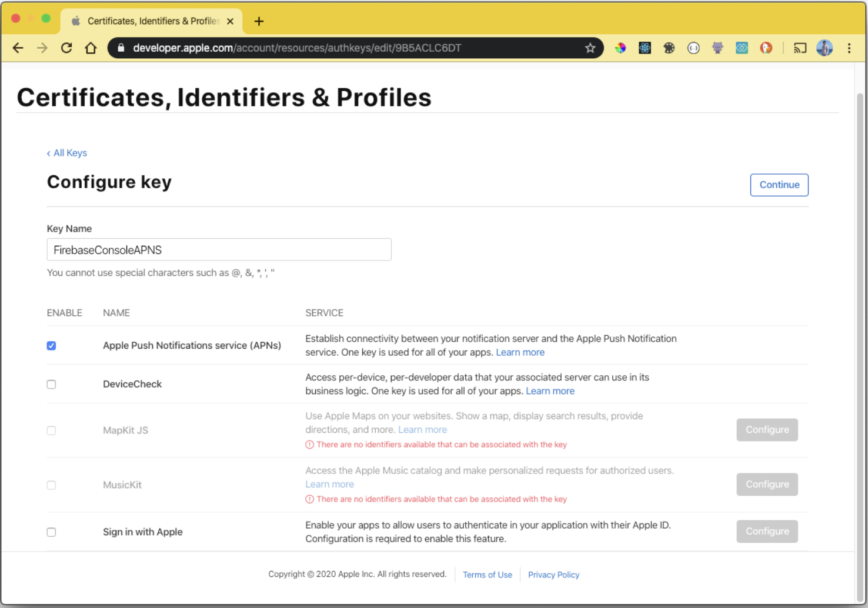This screenshot has height=608, width=868.
Task: Click the DeviceCheck service name
Action: coord(132,385)
